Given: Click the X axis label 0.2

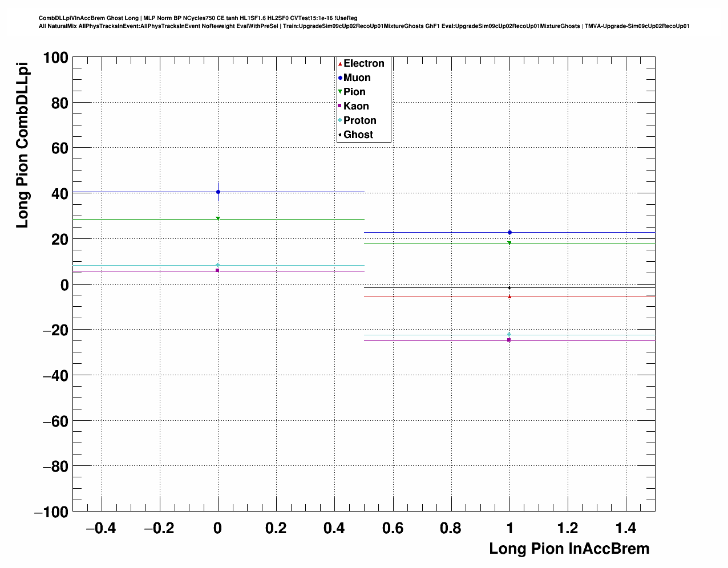Looking at the screenshot, I should (276, 528).
